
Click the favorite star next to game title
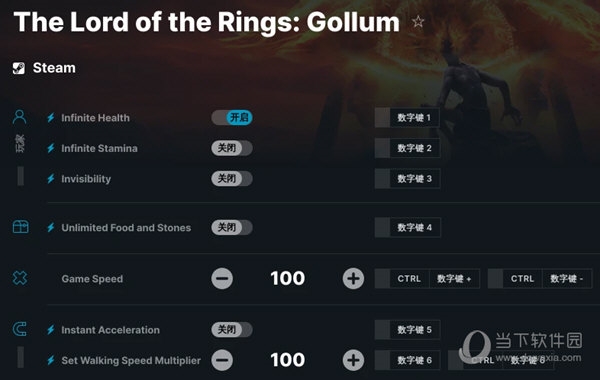point(418,21)
